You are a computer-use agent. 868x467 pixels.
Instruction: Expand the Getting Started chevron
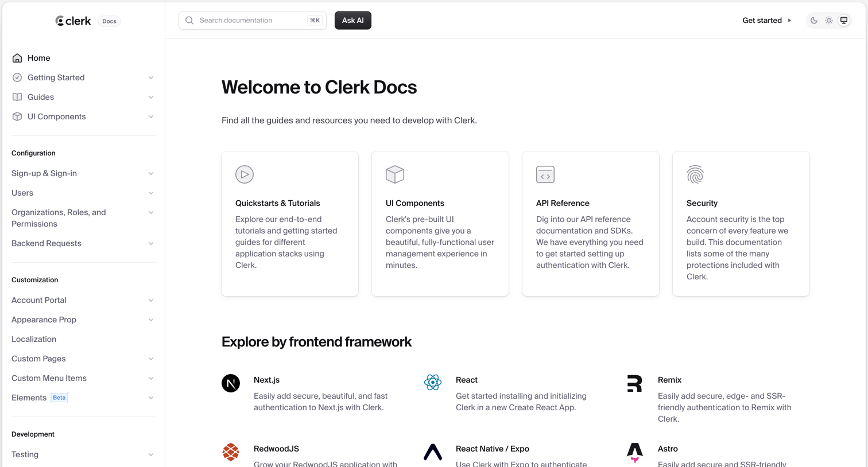pyautogui.click(x=151, y=77)
